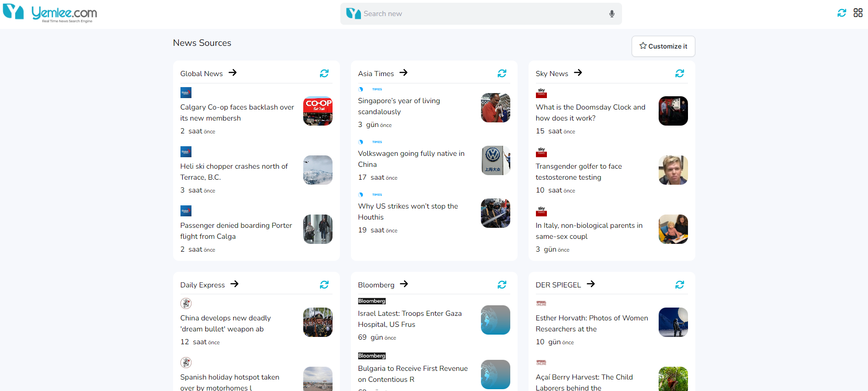
Task: Click the Customize it button
Action: pos(663,46)
